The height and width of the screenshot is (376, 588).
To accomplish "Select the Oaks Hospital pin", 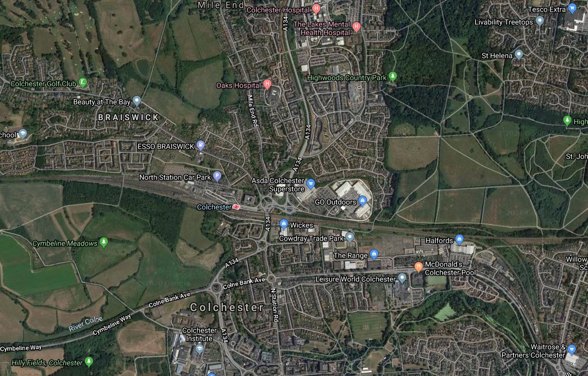I will pyautogui.click(x=267, y=84).
